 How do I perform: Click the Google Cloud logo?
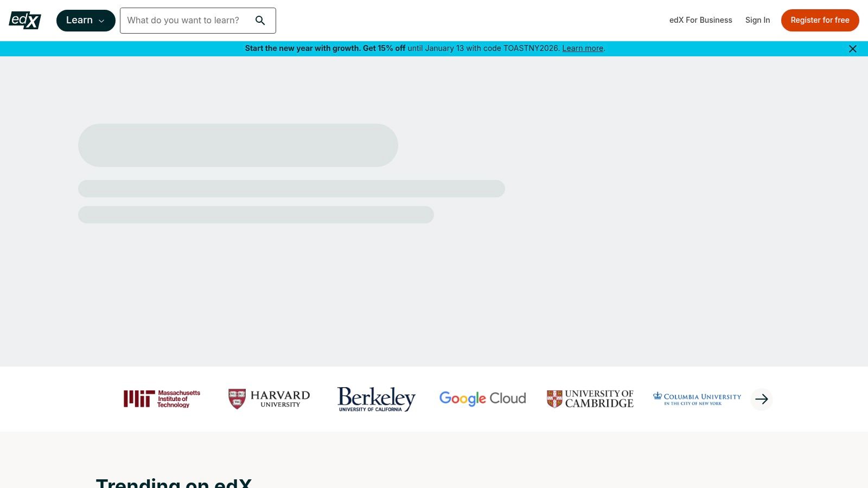click(x=482, y=399)
